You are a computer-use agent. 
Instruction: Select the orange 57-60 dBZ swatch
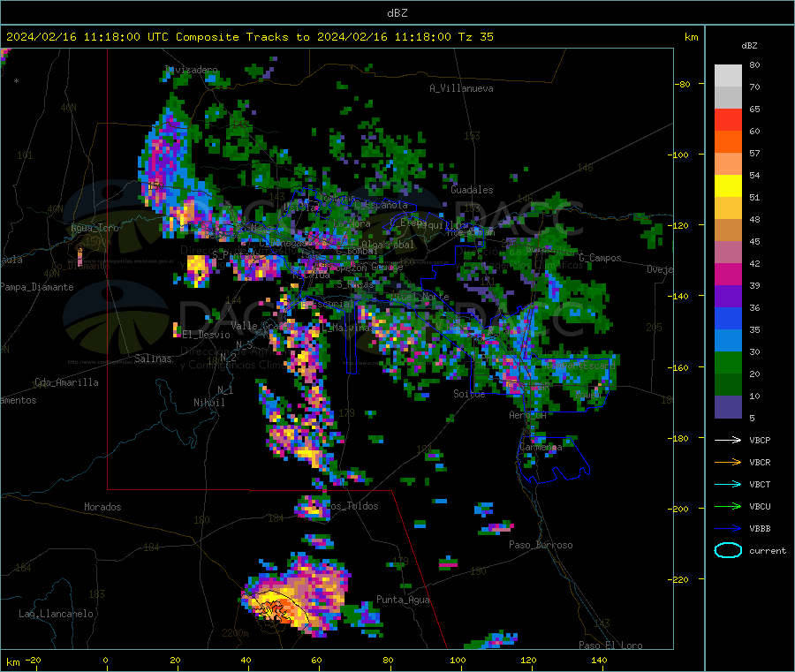[728, 142]
